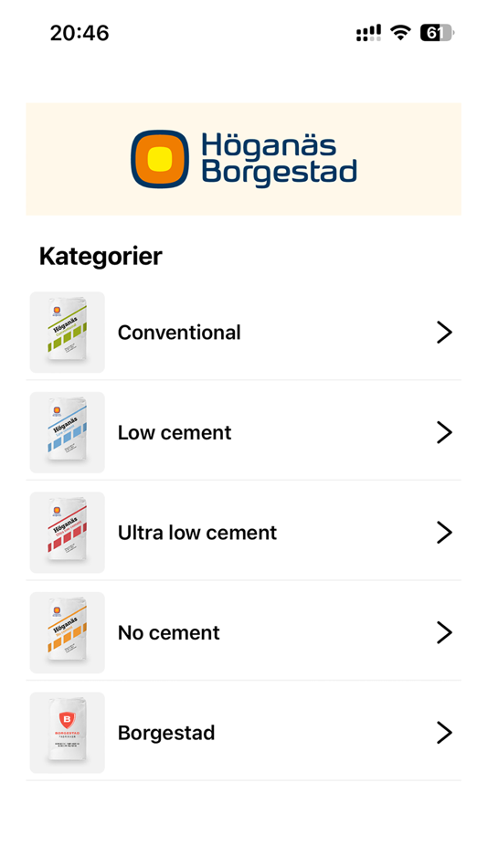Tap the cellular signal strength icon
488x868 pixels.
368,33
